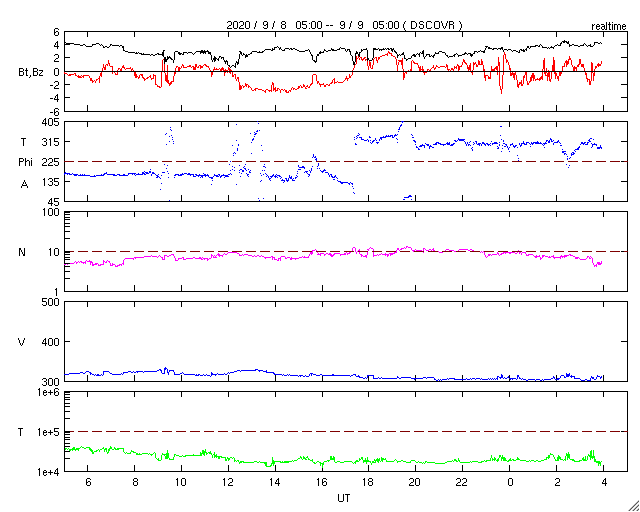Click the "V" velocity panel label
The width and height of the screenshot is (640, 512).
click(x=22, y=342)
